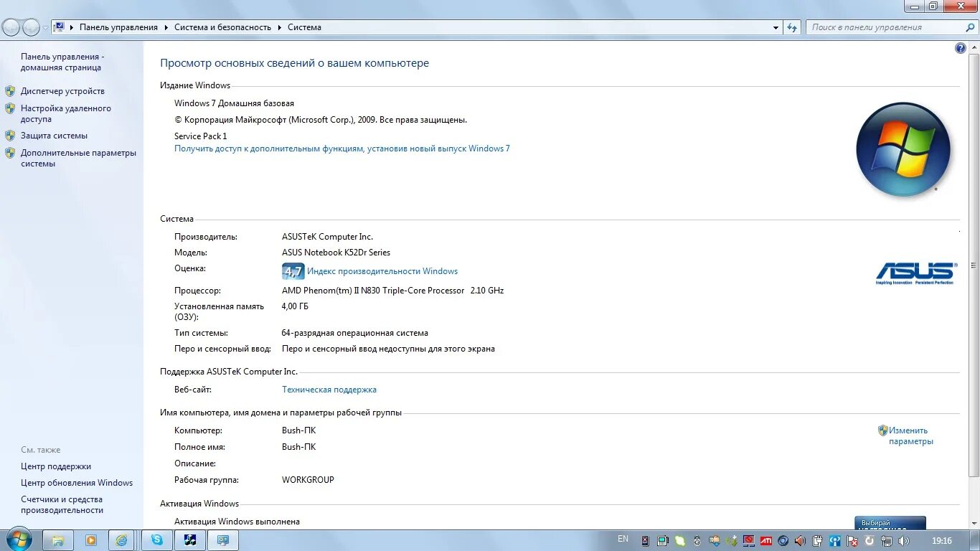980x551 pixels.
Task: Click link to get new Windows 7 edition features
Action: coord(342,149)
